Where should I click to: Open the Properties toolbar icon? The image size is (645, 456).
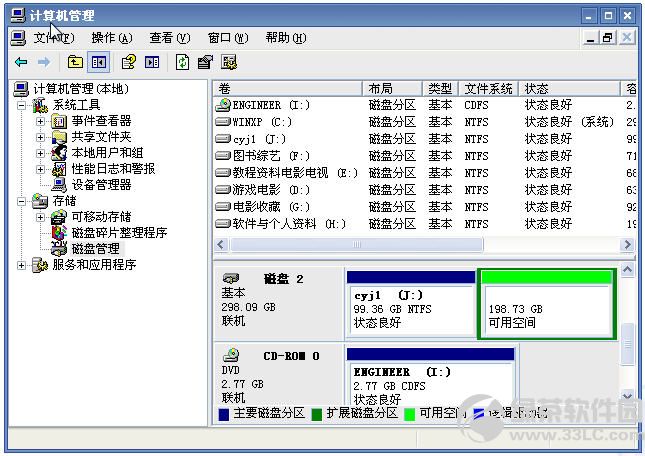click(x=205, y=62)
